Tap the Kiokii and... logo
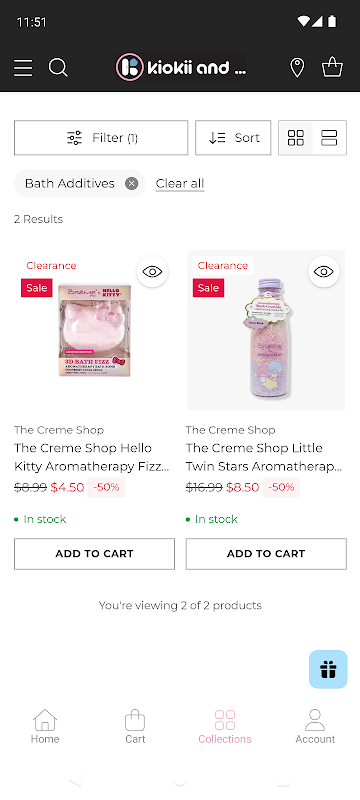 [x=181, y=67]
